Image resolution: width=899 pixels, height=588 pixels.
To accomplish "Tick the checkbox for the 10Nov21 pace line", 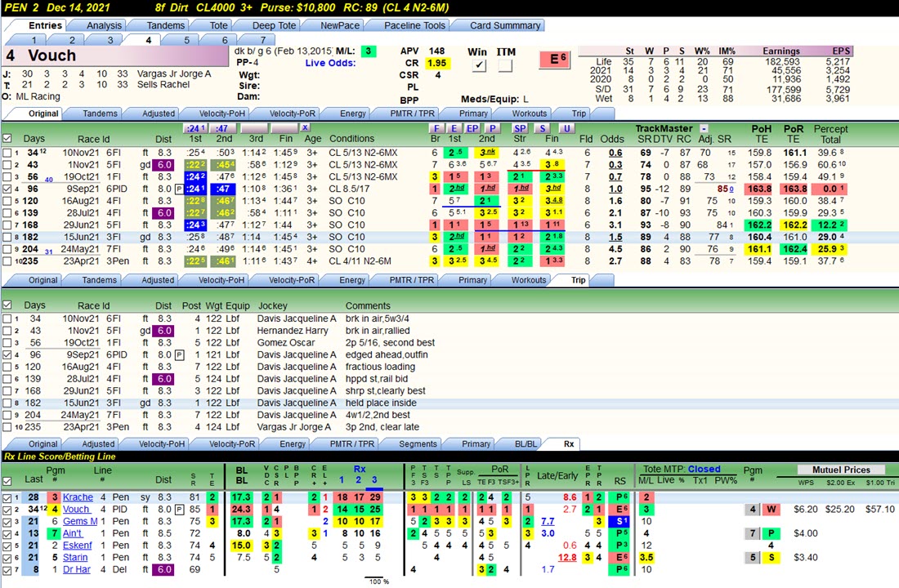I will click(7, 153).
